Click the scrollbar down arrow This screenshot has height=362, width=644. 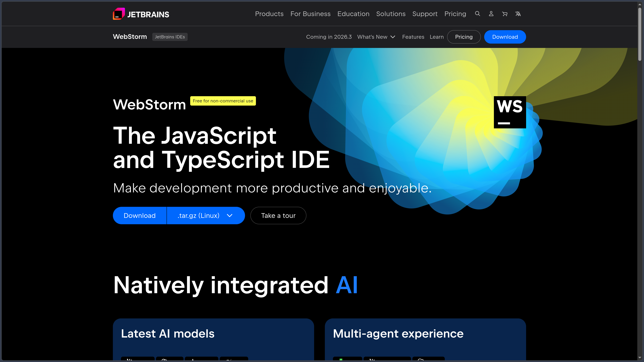[x=639, y=357]
